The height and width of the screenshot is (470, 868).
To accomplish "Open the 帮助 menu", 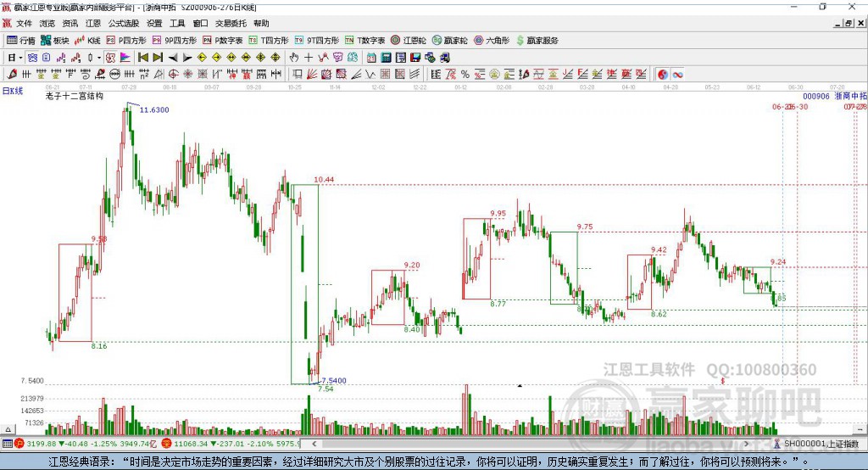I will pos(261,23).
